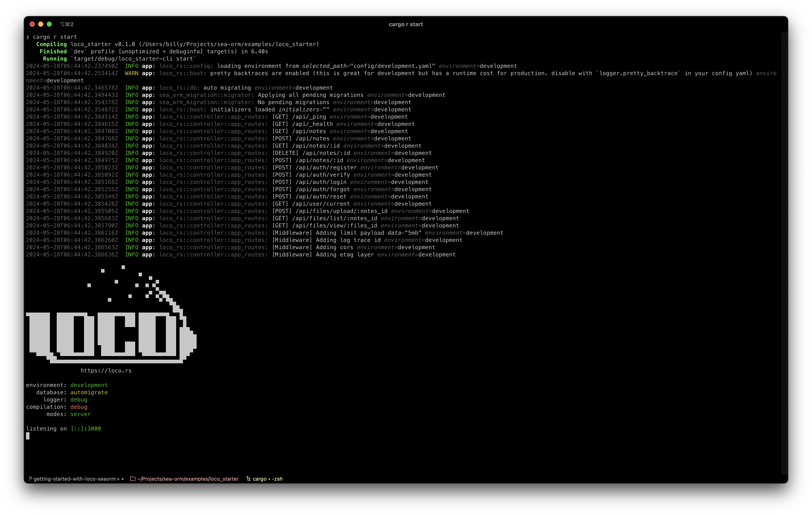Click the yellow WARN log level
The height and width of the screenshot is (515, 812).
pyautogui.click(x=132, y=73)
